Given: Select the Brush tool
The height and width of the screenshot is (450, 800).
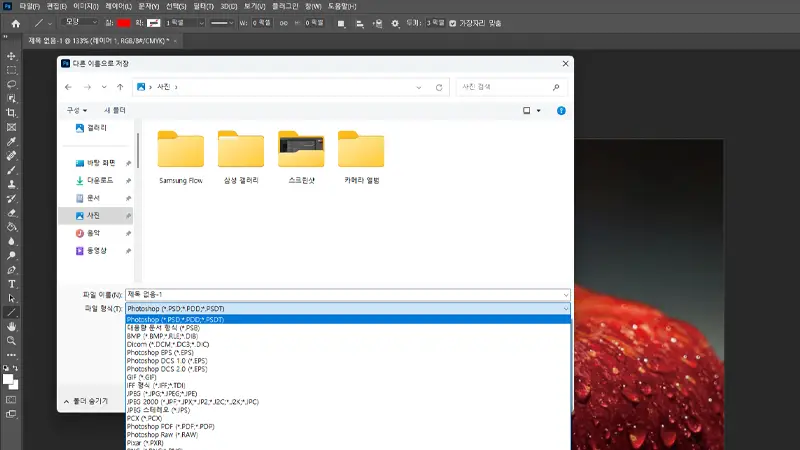Looking at the screenshot, I should pos(11,170).
